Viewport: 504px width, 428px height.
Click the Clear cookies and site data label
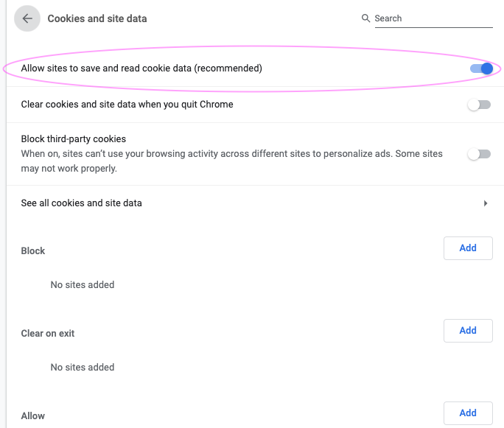[x=127, y=105]
